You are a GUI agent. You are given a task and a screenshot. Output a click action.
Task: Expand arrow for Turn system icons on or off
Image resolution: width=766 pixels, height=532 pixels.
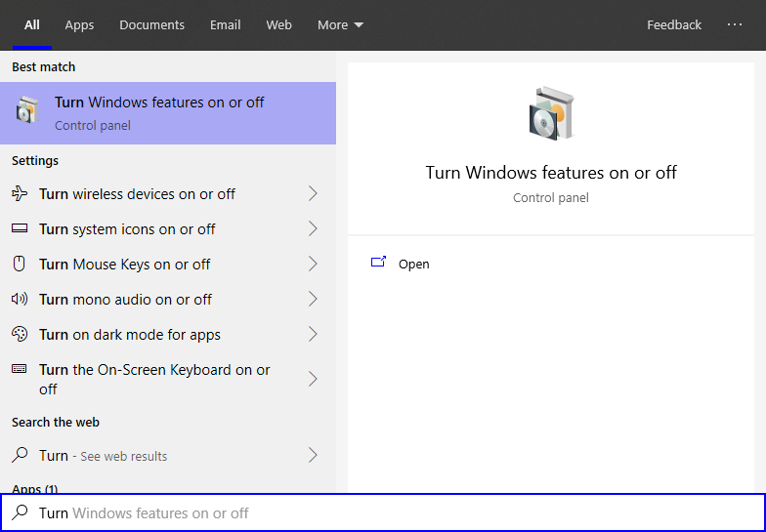pyautogui.click(x=313, y=228)
